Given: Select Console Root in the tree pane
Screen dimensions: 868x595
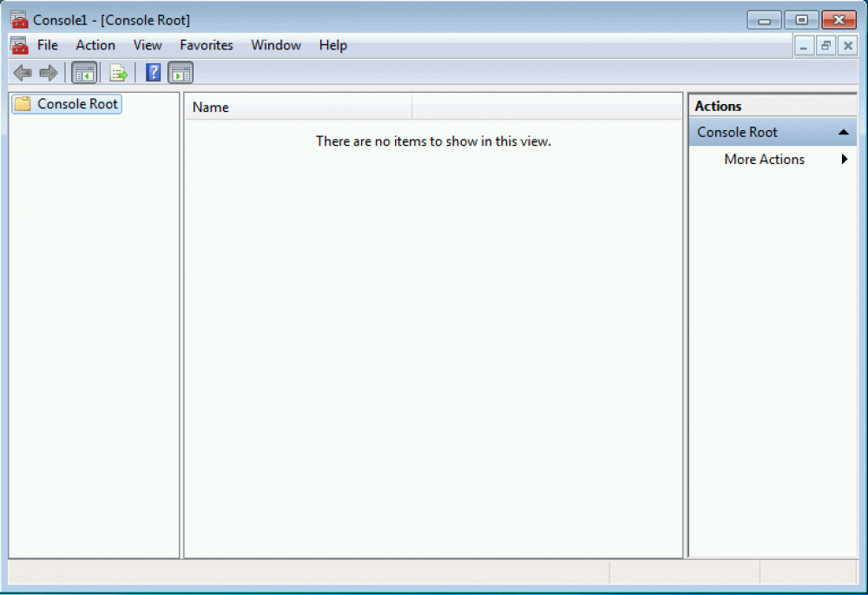Looking at the screenshot, I should pos(77,104).
